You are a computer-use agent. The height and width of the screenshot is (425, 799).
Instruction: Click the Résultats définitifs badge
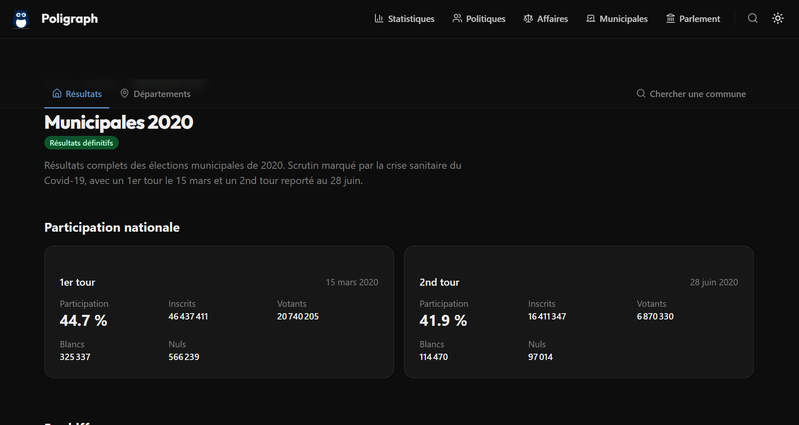(x=82, y=143)
